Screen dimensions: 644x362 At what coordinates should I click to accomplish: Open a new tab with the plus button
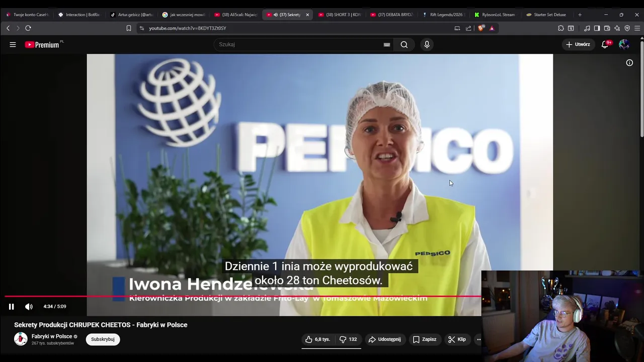[580, 15]
